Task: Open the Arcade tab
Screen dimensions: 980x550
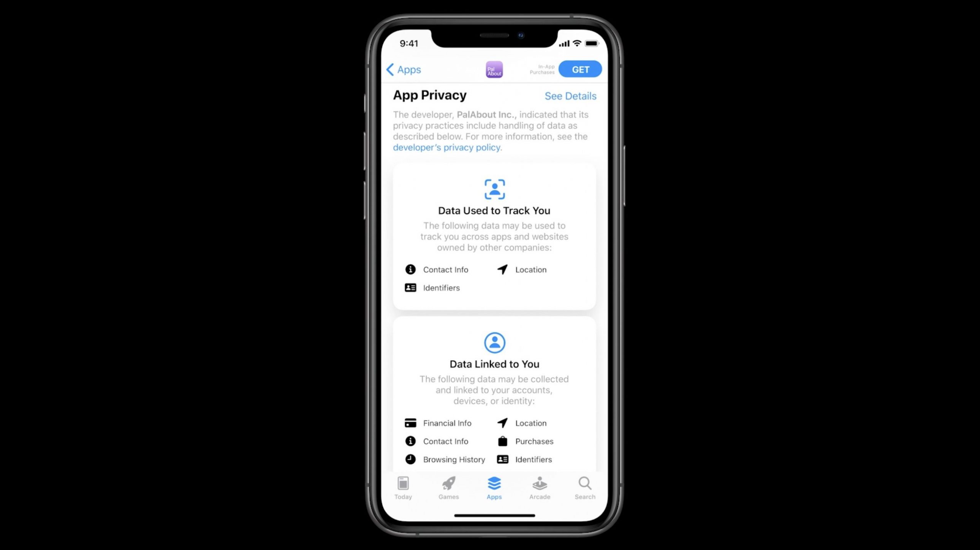Action: (539, 488)
